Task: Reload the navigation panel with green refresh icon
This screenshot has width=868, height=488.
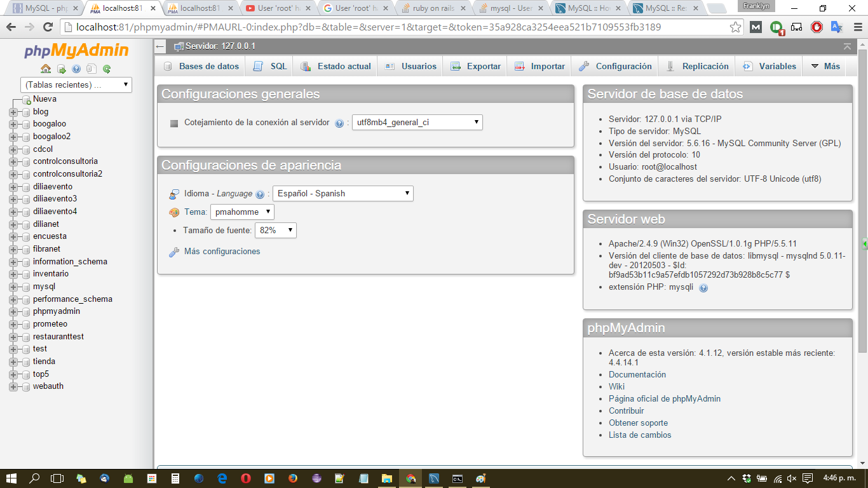Action: pyautogui.click(x=107, y=69)
